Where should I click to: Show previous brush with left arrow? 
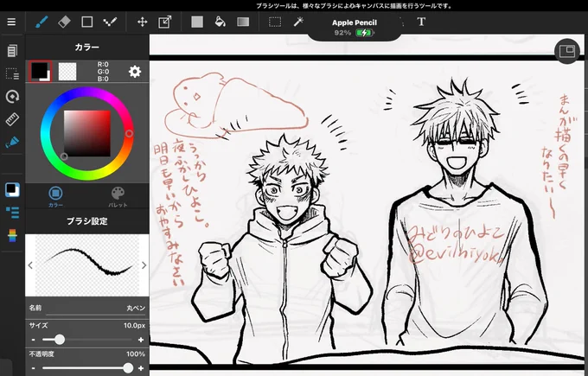[x=30, y=265]
